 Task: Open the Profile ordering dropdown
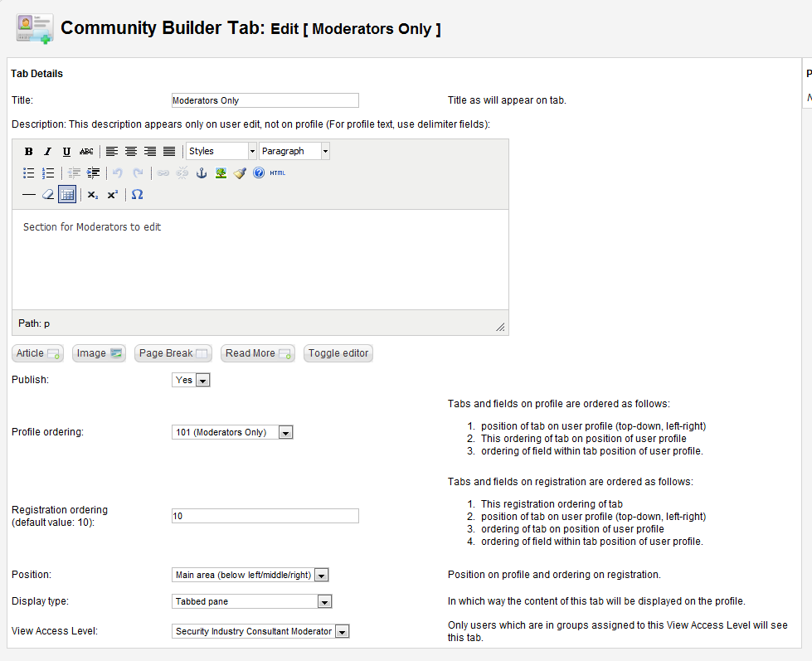pyautogui.click(x=232, y=432)
